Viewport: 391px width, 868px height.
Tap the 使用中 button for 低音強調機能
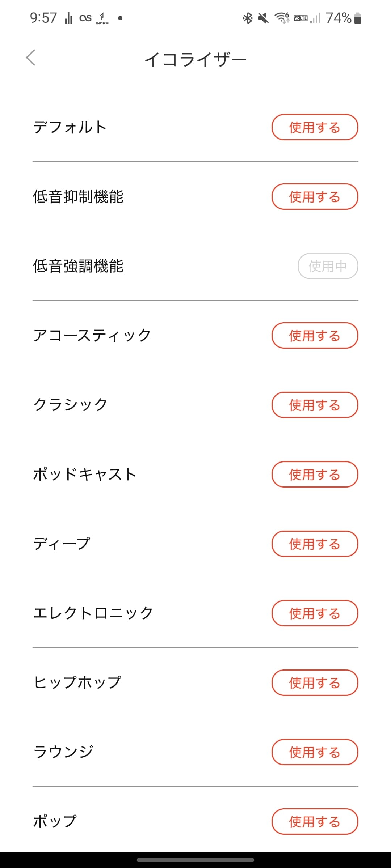328,266
